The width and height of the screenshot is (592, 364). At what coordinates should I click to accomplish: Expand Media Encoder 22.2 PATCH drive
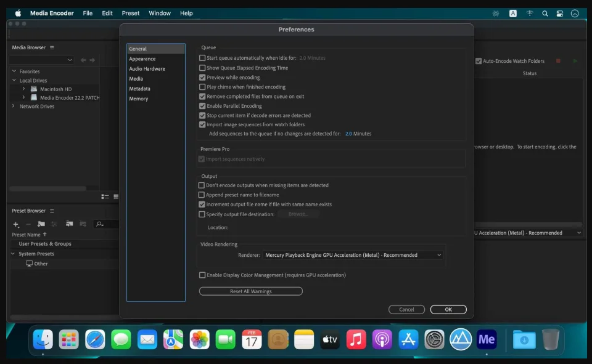23,98
